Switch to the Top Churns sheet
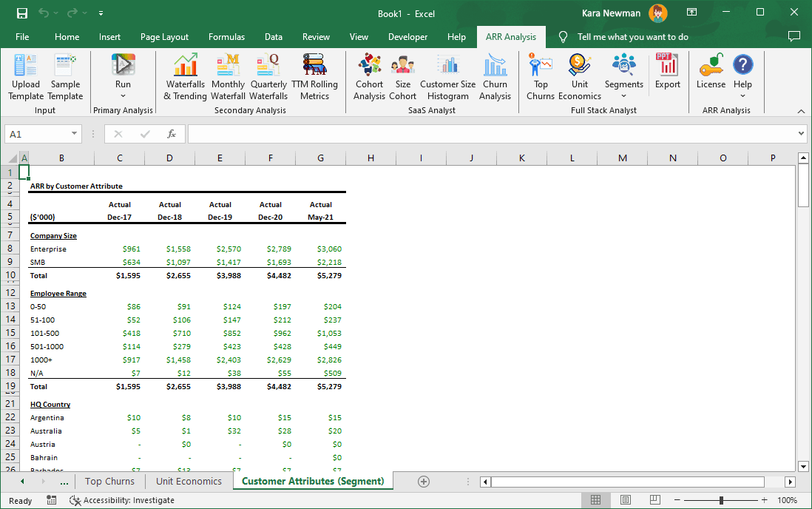This screenshot has height=509, width=812. coord(109,481)
